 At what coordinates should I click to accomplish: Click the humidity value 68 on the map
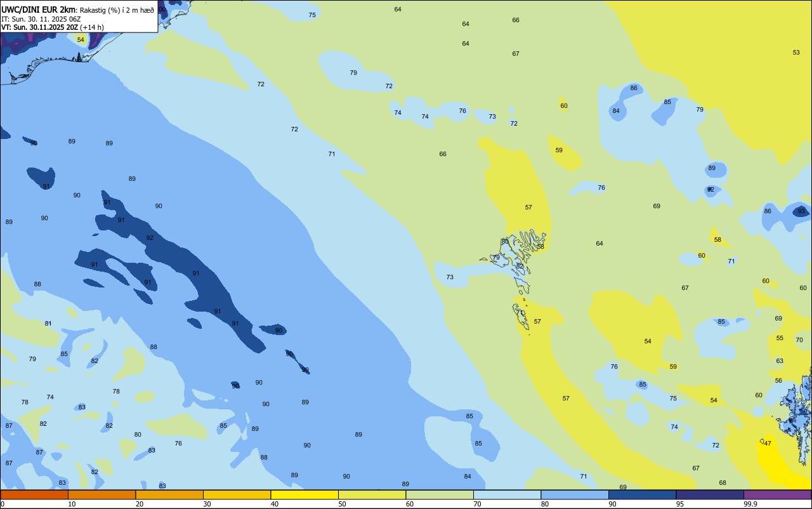click(723, 483)
